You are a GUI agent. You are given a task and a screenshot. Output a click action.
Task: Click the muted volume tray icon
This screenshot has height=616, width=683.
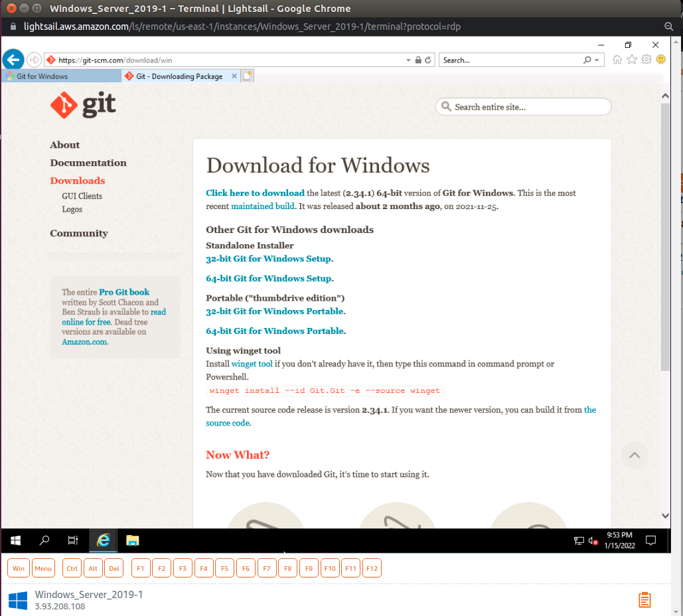click(593, 540)
